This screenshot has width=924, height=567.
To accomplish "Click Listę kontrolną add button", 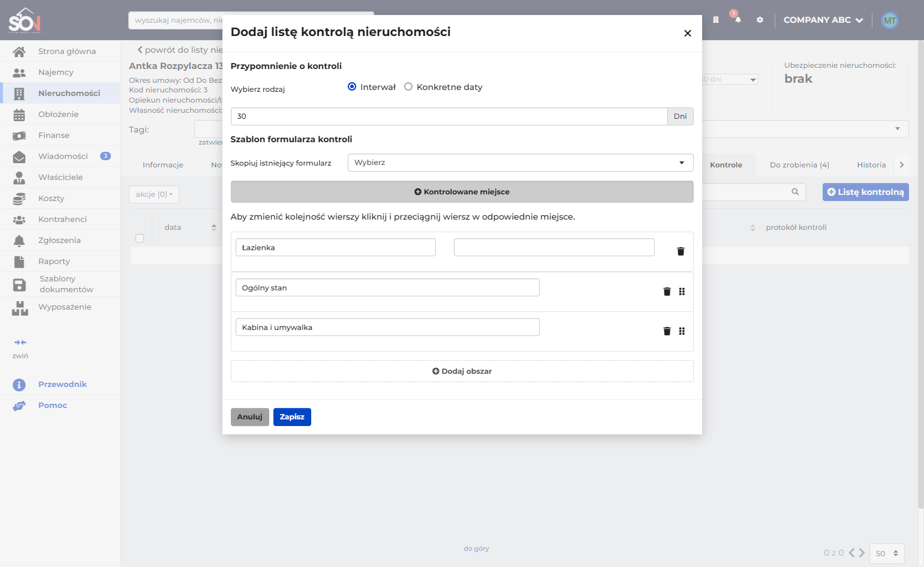I will pyautogui.click(x=865, y=192).
